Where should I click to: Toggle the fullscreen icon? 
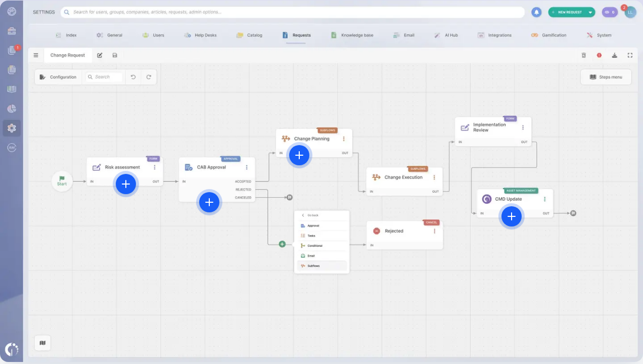[x=630, y=55]
